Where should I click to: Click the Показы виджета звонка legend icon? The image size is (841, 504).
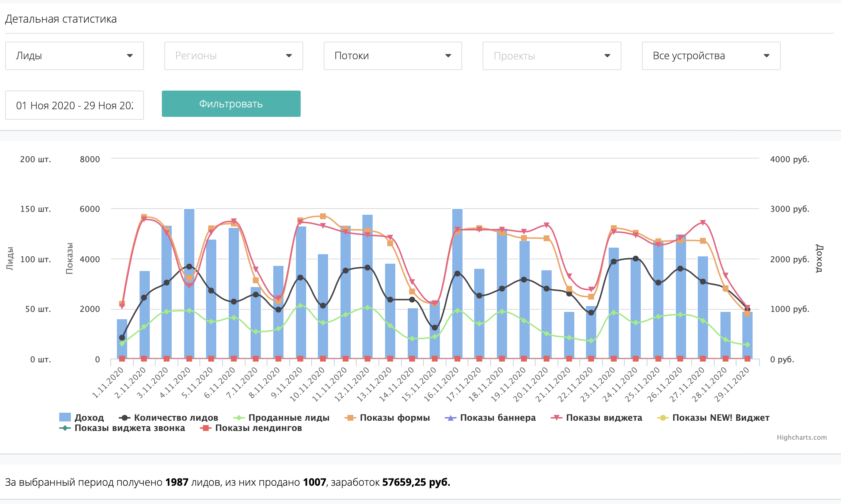click(x=65, y=428)
